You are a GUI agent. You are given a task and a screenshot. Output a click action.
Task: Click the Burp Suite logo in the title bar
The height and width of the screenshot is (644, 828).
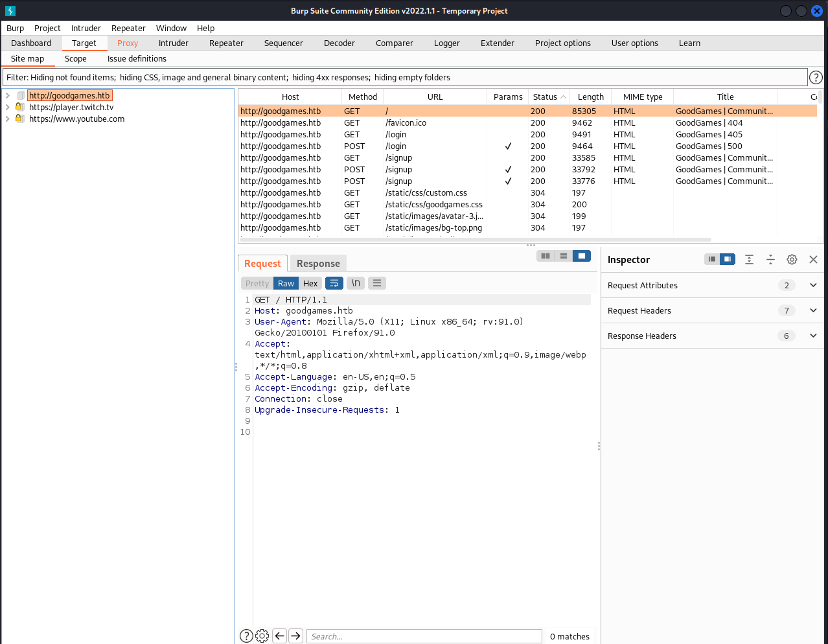click(10, 10)
